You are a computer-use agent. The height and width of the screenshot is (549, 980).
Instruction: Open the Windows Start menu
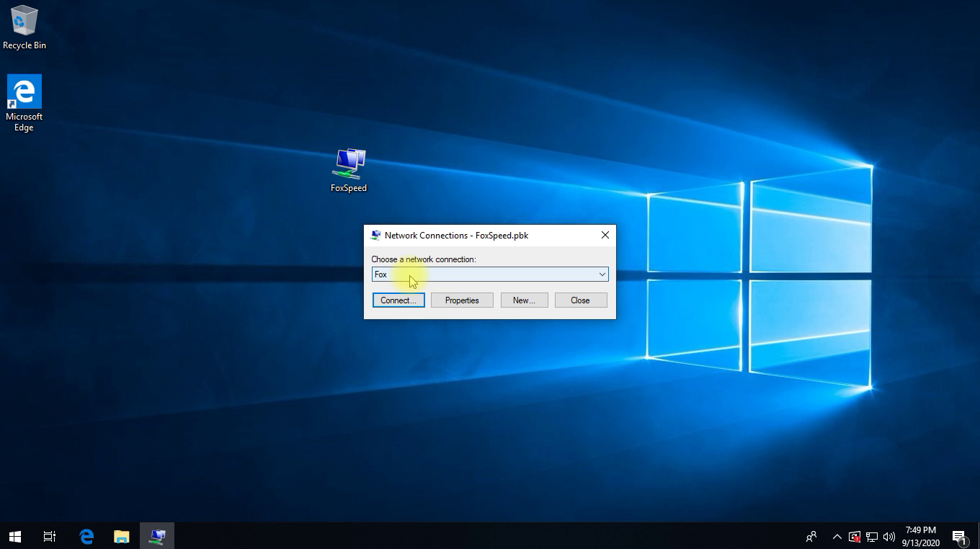pyautogui.click(x=15, y=536)
